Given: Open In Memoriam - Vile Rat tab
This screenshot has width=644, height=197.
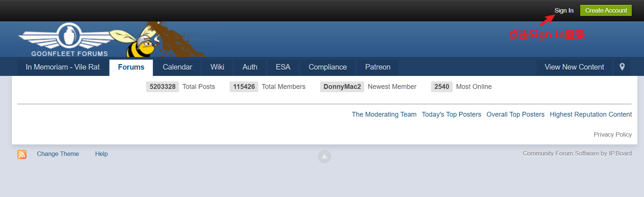Looking at the screenshot, I should [x=63, y=67].
